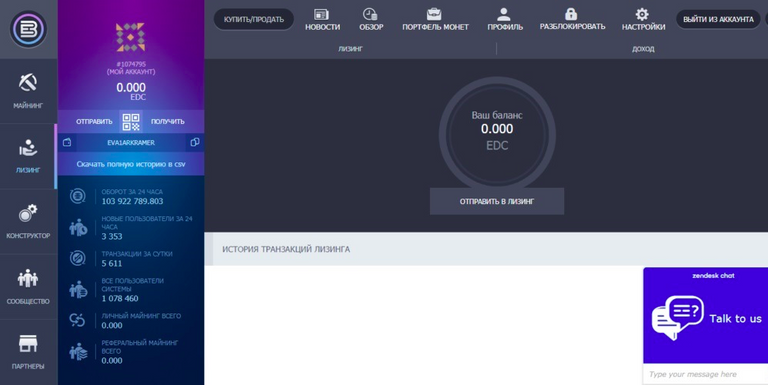Click История транзакций лизинга header
The height and width of the screenshot is (385, 768).
[x=286, y=249]
